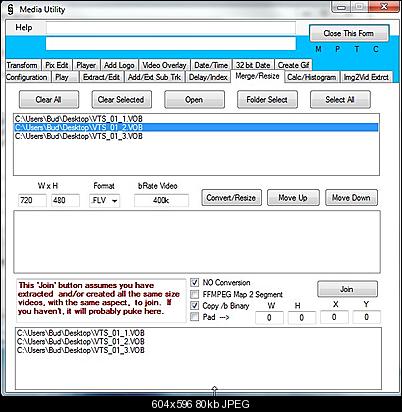This screenshot has width=402, height=412.
Task: Go to the 32 bit Date tab
Action: click(253, 65)
